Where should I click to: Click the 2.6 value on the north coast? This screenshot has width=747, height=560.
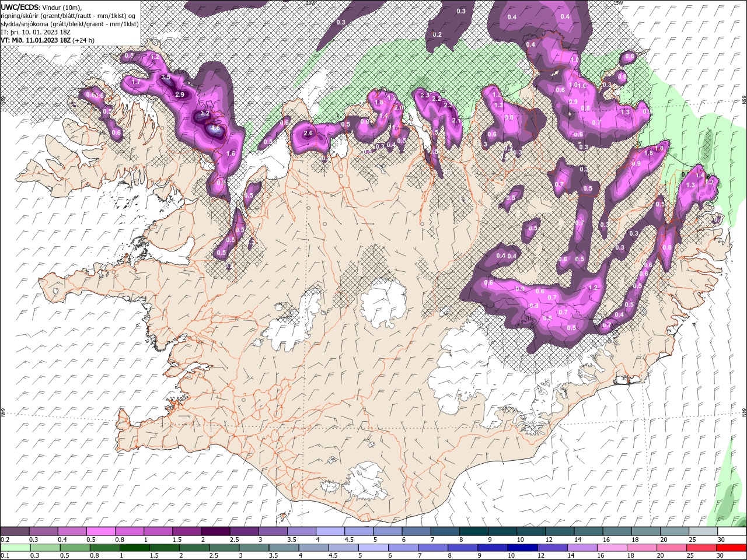pos(309,134)
